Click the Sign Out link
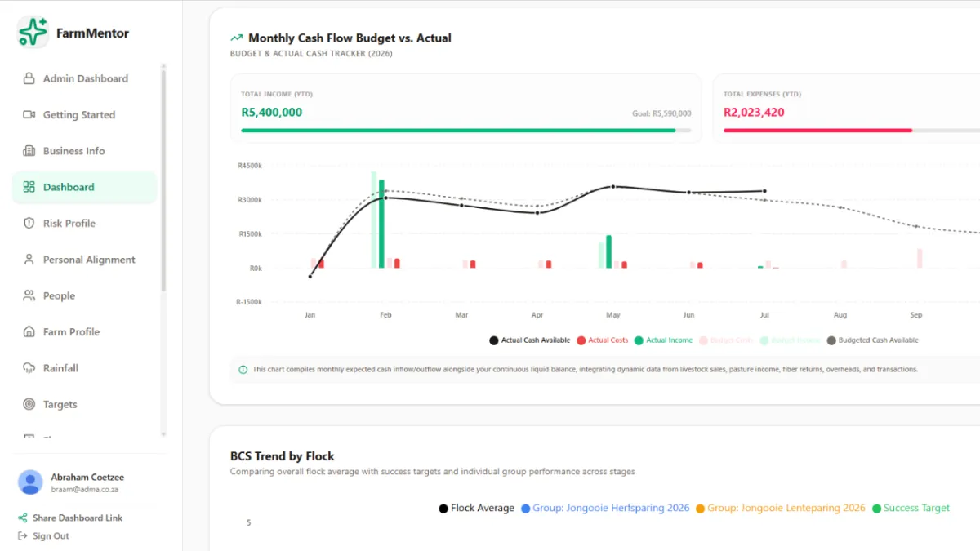The image size is (980, 551). pyautogui.click(x=43, y=536)
